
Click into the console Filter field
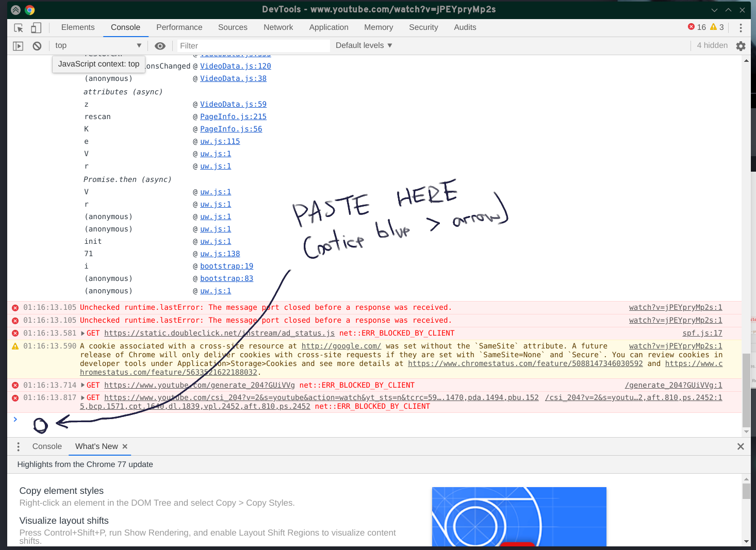tap(253, 46)
